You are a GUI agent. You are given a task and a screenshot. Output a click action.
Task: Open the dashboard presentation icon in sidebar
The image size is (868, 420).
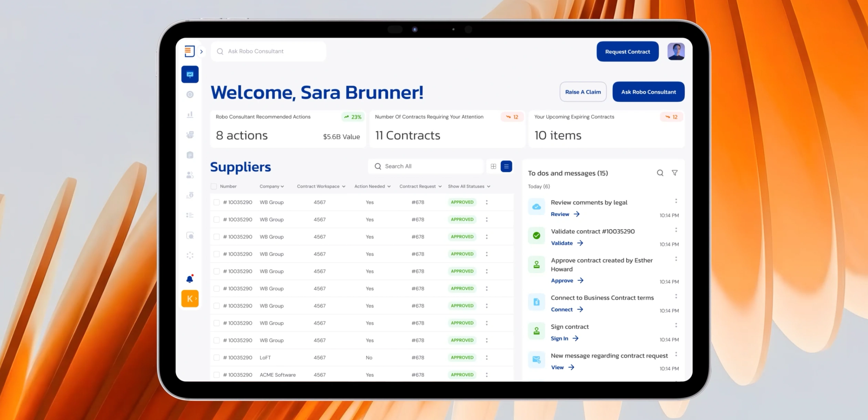pyautogui.click(x=190, y=74)
